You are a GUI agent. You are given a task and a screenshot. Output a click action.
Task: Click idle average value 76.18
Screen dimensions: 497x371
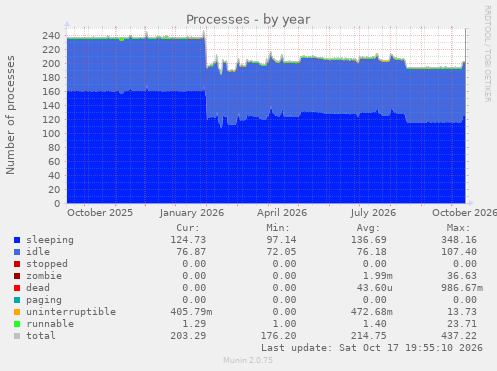pos(371,252)
